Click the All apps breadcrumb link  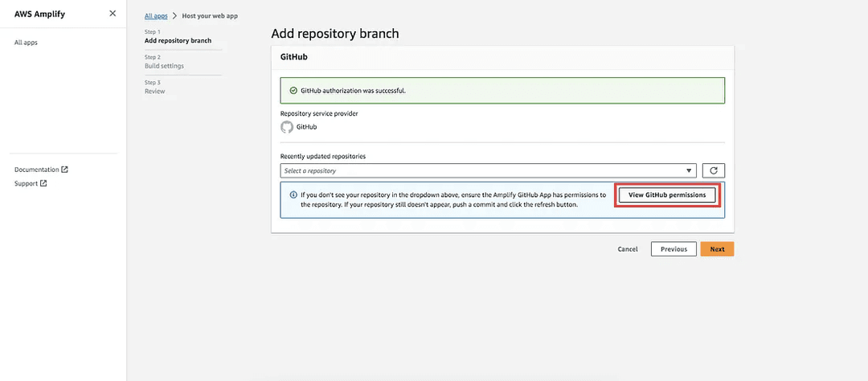pos(156,16)
